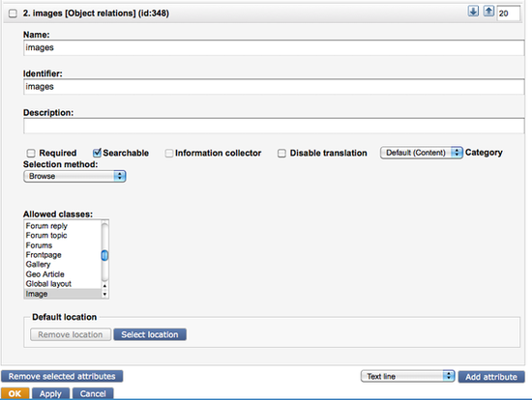532x400 pixels.
Task: Open the Default (Content) category dropdown
Action: pyautogui.click(x=422, y=153)
